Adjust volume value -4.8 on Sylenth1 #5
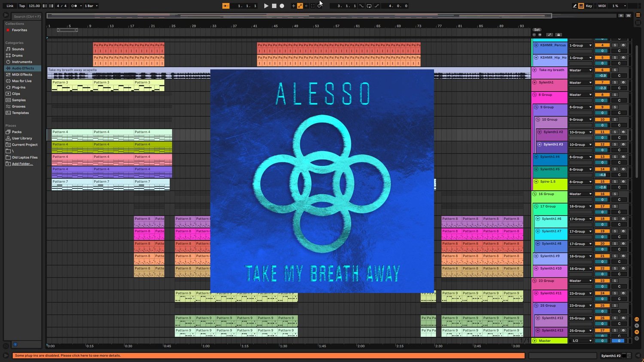This screenshot has width=644, height=362. point(602,175)
